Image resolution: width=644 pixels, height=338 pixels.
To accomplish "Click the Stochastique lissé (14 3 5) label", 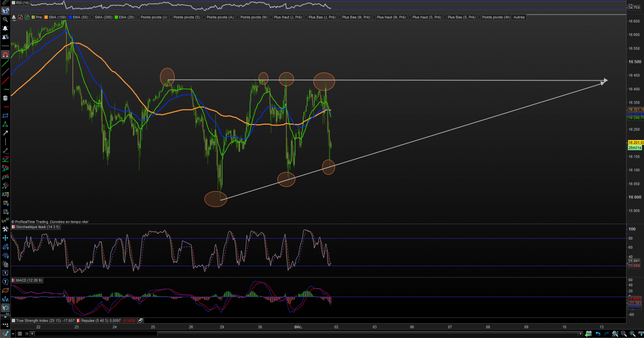I will point(38,227).
